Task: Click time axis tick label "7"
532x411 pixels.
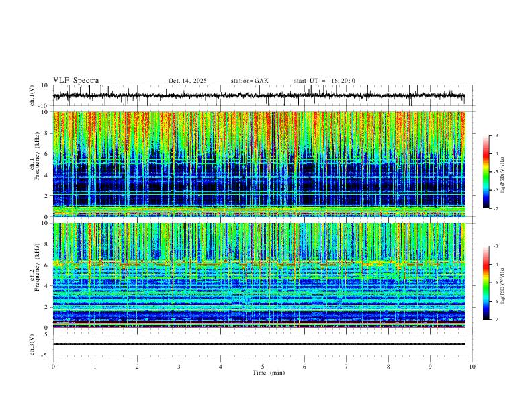Action: [x=347, y=367]
